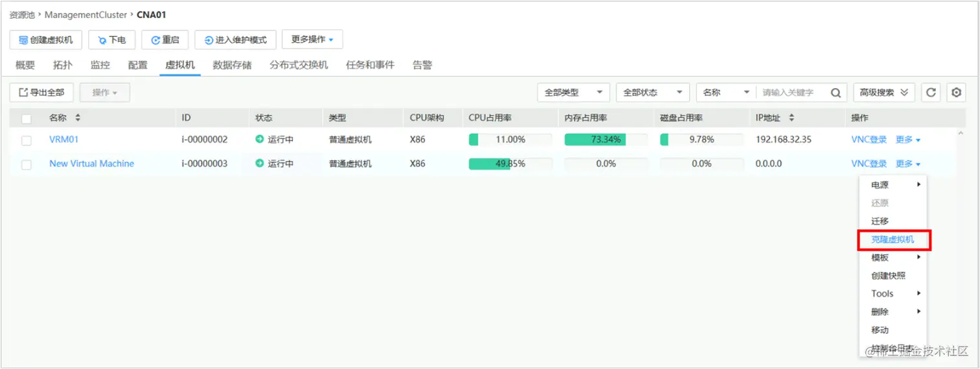Viewport: 980px width, 369px height.
Task: Expand the 电源 submenu
Action: click(x=893, y=185)
